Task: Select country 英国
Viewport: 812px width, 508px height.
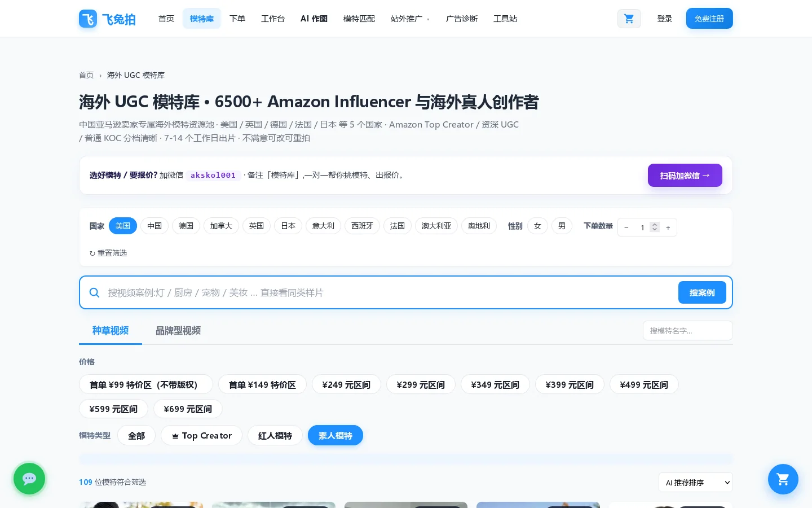Action: [257, 226]
